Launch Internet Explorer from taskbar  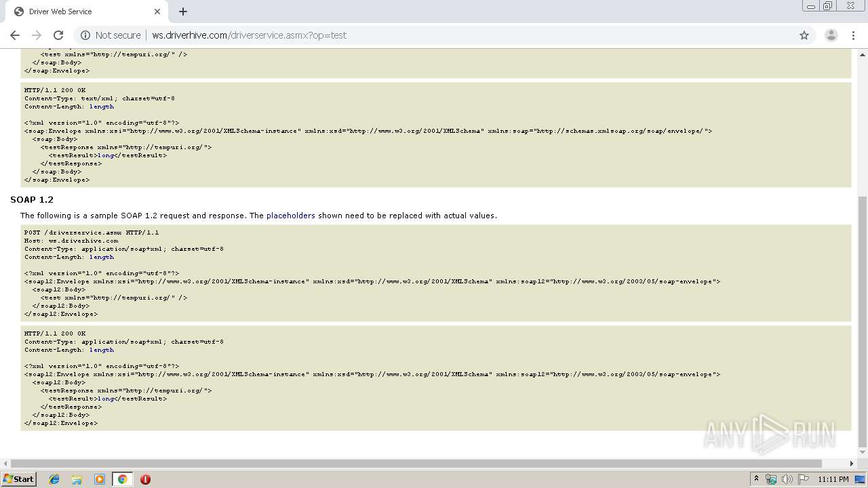coord(54,479)
